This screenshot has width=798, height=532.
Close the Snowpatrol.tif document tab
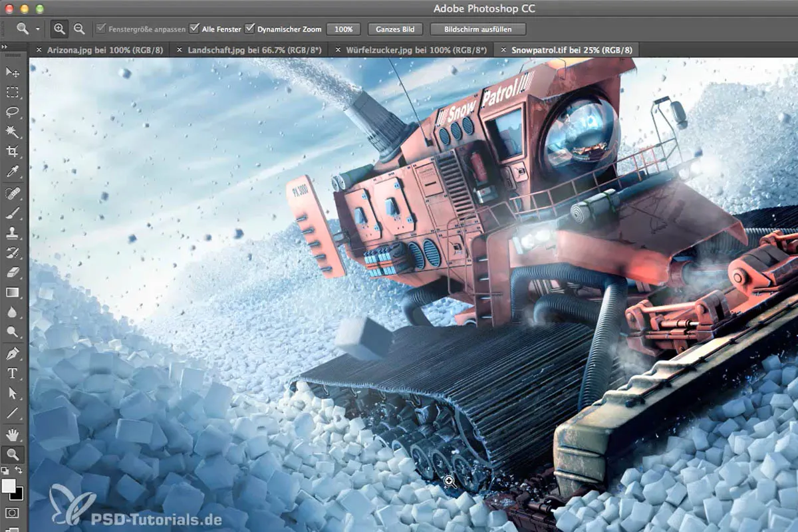503,50
